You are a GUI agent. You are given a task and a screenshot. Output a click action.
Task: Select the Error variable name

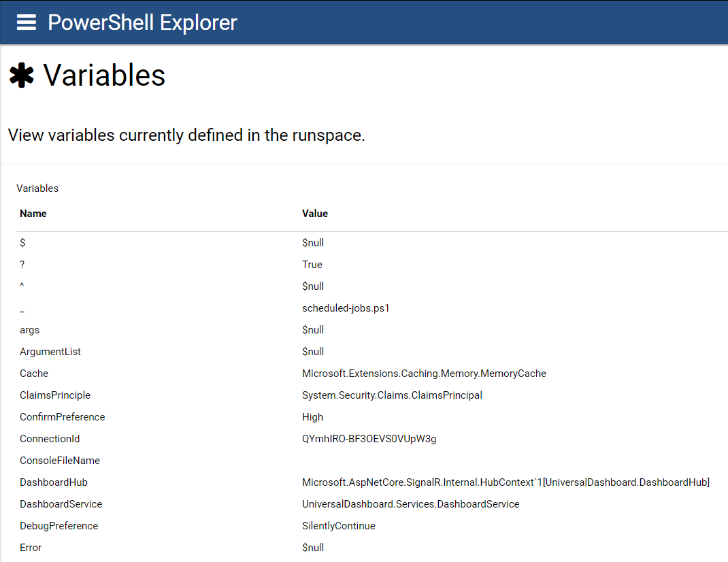point(31,548)
